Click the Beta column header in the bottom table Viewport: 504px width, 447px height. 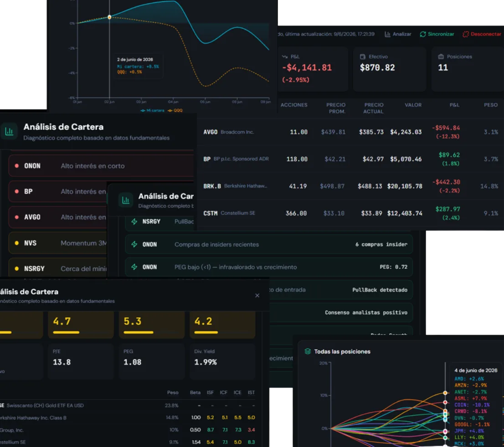tap(195, 392)
